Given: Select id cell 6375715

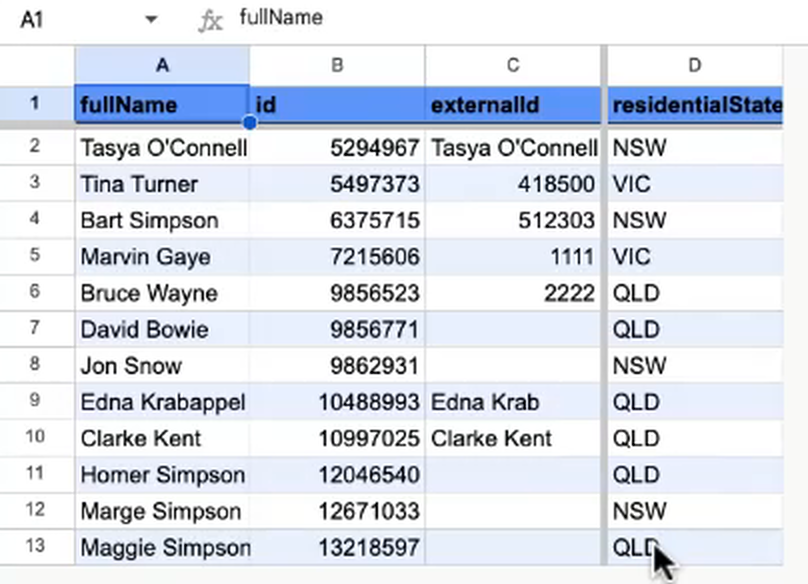Looking at the screenshot, I should point(338,221).
